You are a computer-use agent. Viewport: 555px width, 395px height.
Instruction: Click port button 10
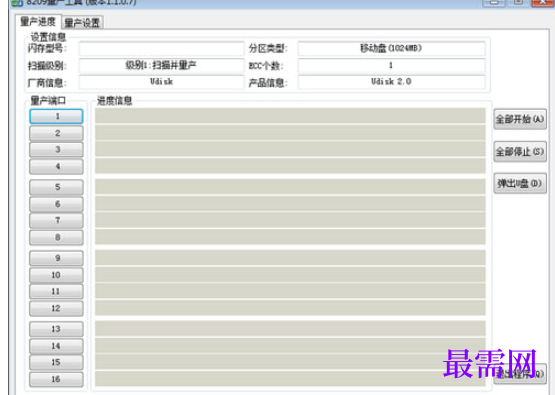(x=57, y=275)
